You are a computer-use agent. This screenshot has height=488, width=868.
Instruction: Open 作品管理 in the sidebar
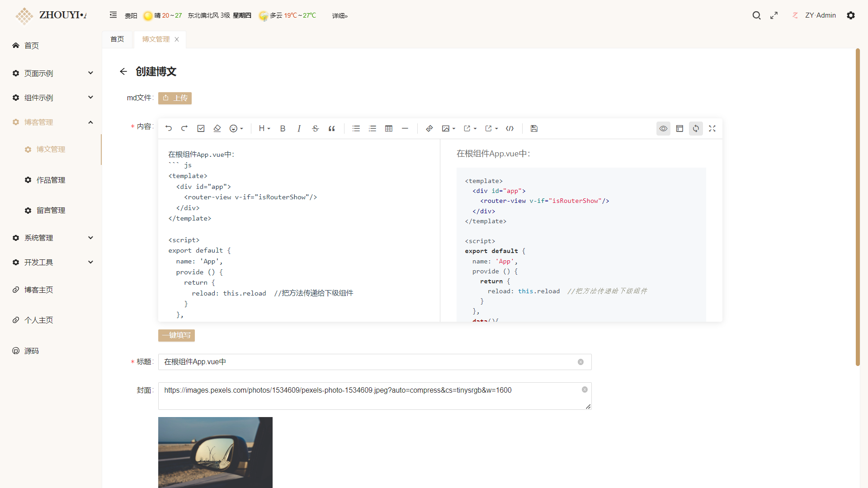(51, 180)
